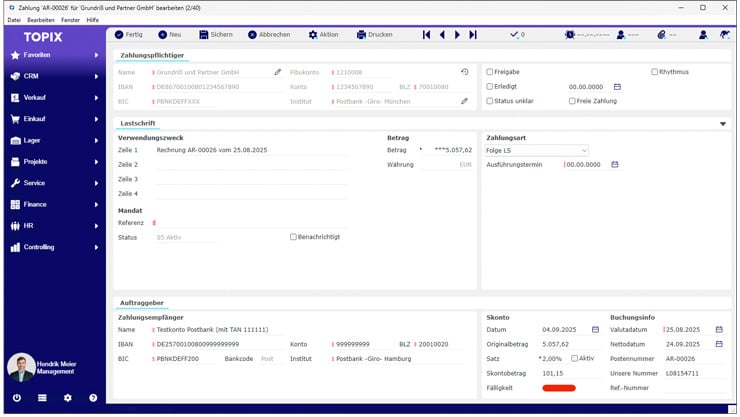
Task: Go to the next record arrow
Action: (x=457, y=34)
